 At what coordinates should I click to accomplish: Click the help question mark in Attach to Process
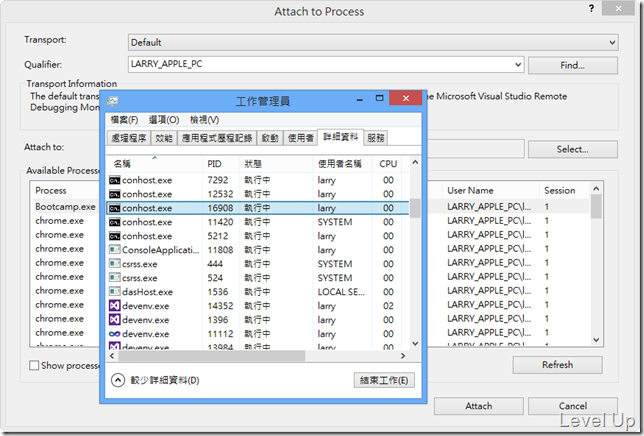click(591, 8)
